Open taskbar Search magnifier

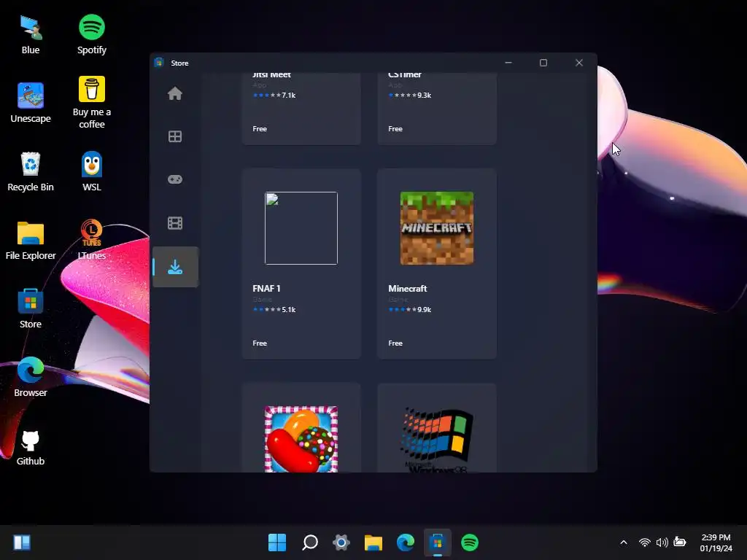pos(309,542)
